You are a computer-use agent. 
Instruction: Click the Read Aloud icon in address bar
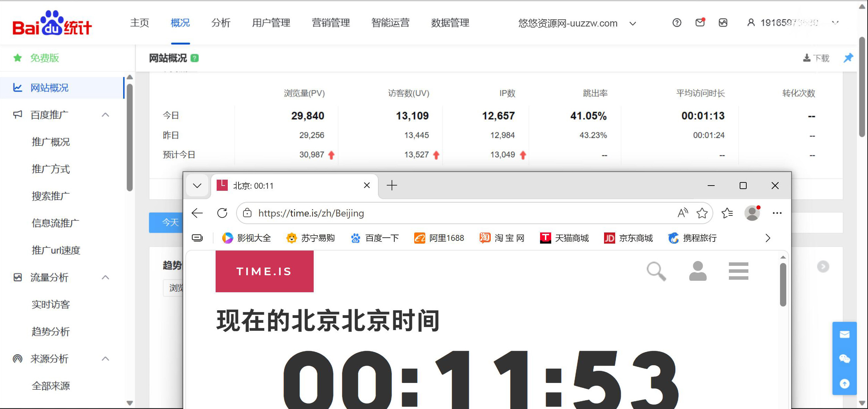682,213
